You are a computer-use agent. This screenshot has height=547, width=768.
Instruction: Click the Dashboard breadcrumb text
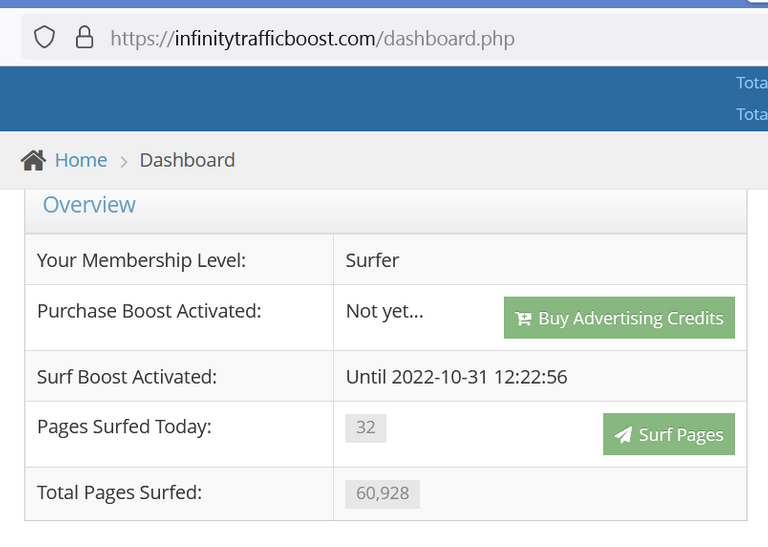[x=187, y=160]
